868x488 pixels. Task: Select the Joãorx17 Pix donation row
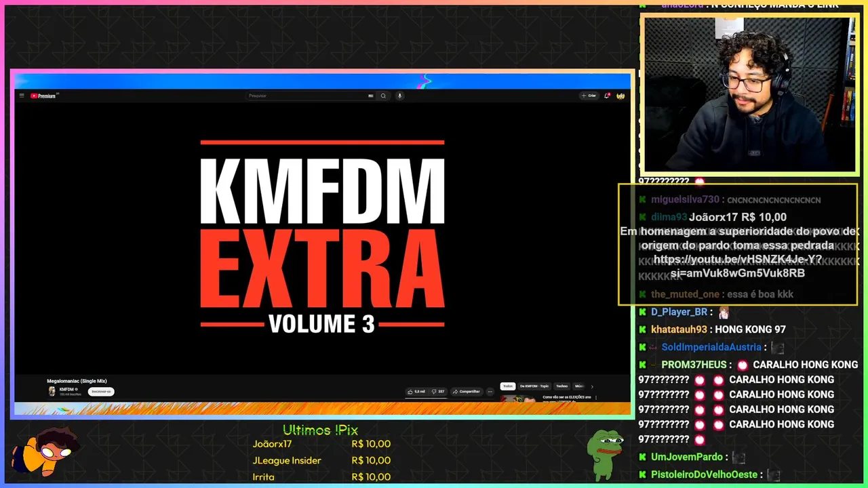(321, 444)
